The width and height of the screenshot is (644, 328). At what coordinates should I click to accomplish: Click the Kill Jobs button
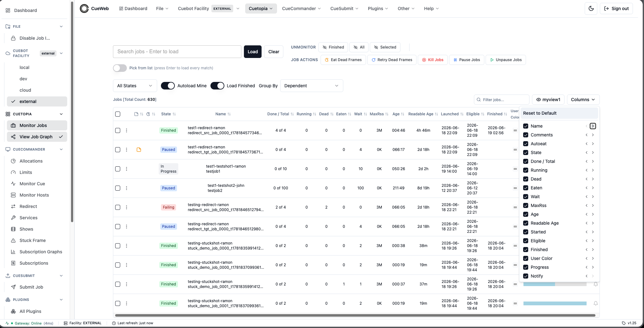click(x=433, y=60)
